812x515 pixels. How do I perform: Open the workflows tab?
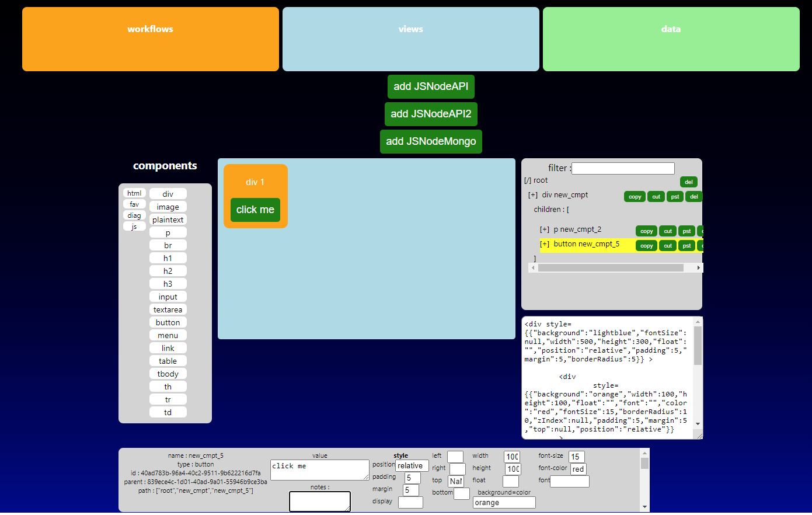pos(151,39)
